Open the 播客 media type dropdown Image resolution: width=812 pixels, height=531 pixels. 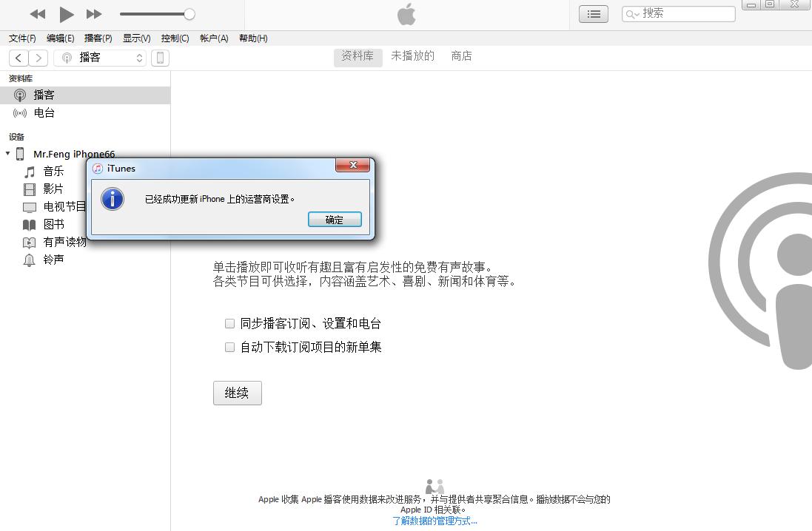100,58
